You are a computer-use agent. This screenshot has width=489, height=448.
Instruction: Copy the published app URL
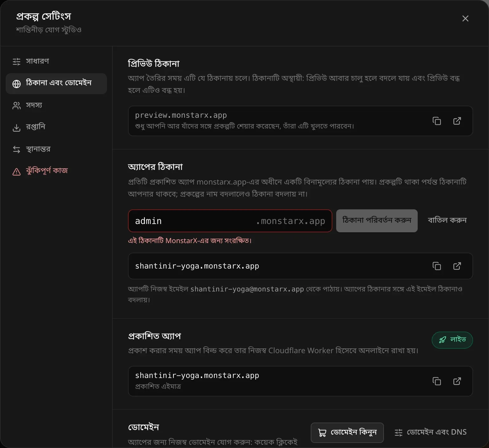point(437,381)
